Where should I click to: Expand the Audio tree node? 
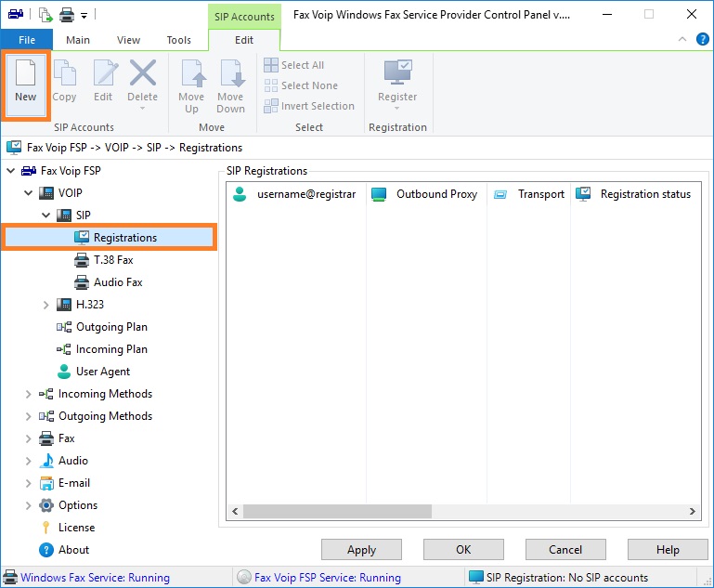point(28,461)
